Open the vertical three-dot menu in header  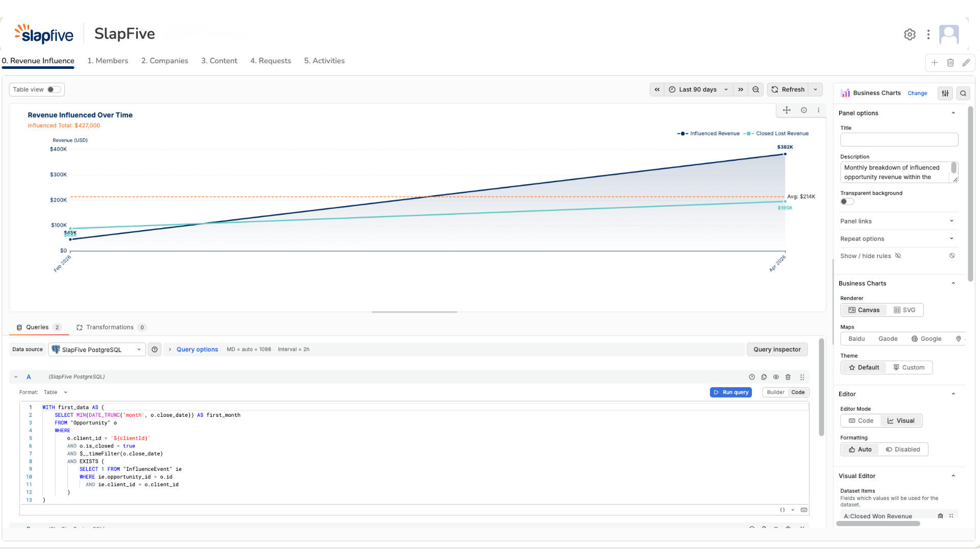(928, 34)
